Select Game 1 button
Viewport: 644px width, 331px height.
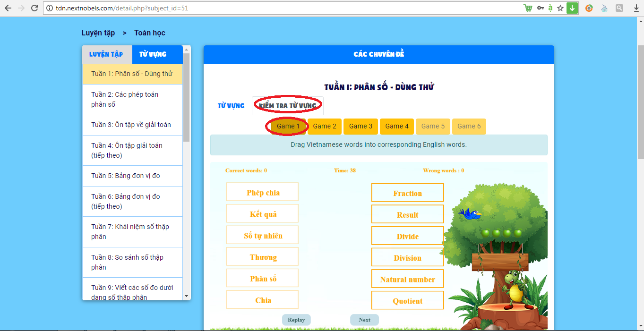click(x=288, y=126)
